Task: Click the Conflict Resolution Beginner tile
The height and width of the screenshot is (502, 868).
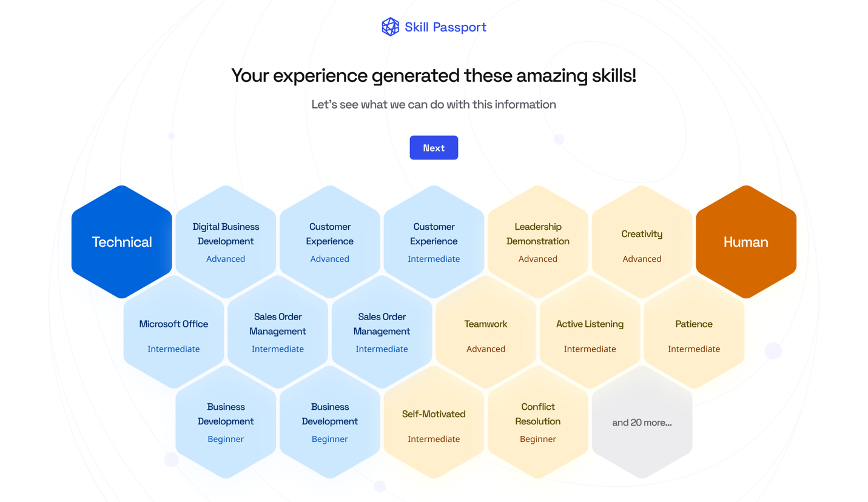Action: pyautogui.click(x=538, y=422)
